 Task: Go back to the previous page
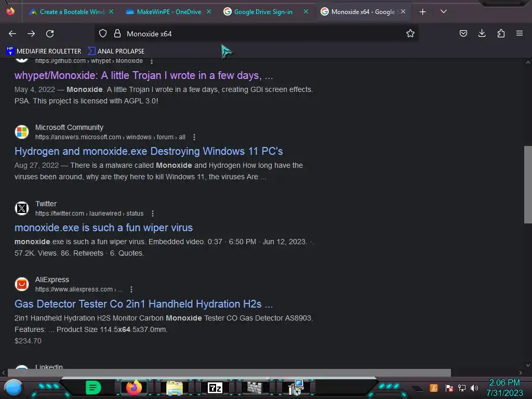pyautogui.click(x=12, y=34)
